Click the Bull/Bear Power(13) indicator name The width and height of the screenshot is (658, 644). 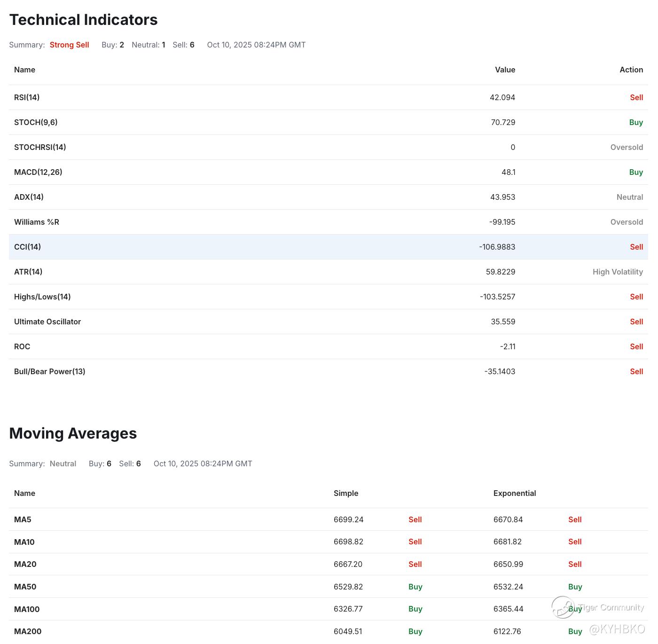pos(50,371)
